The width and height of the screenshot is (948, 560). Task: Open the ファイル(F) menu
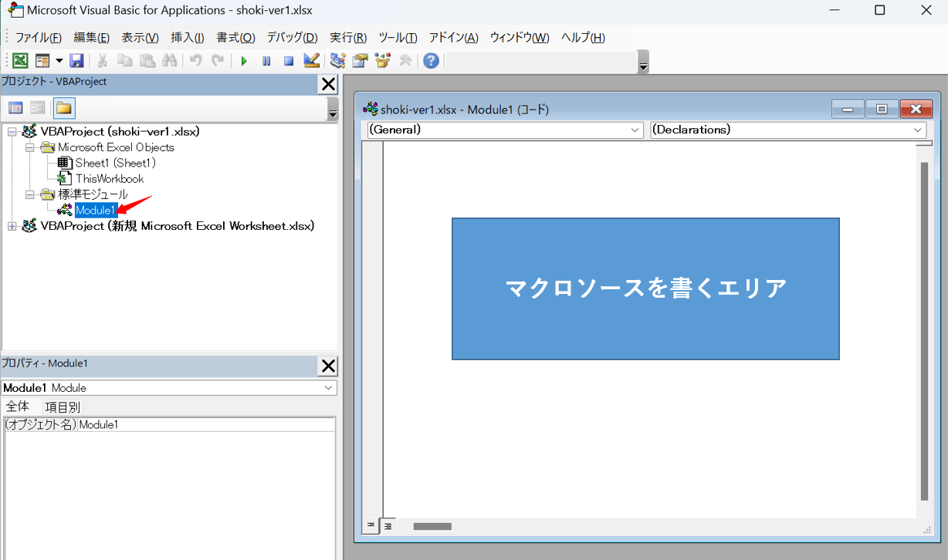[x=39, y=38]
